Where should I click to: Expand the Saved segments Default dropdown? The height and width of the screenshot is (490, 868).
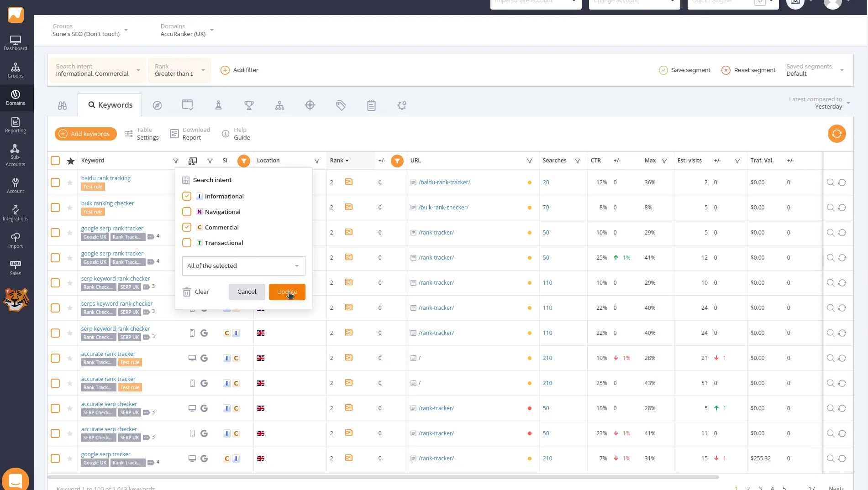pyautogui.click(x=815, y=70)
